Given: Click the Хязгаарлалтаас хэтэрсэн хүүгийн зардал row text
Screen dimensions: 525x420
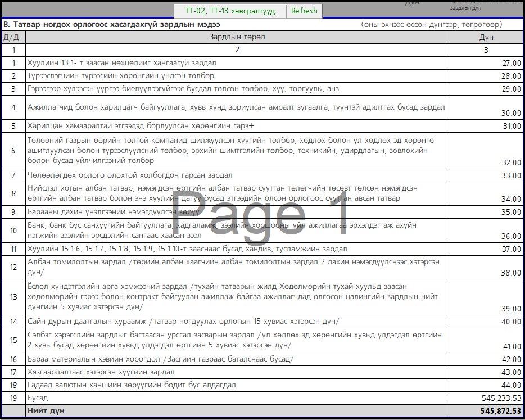Looking at the screenshot, I should (x=101, y=372).
